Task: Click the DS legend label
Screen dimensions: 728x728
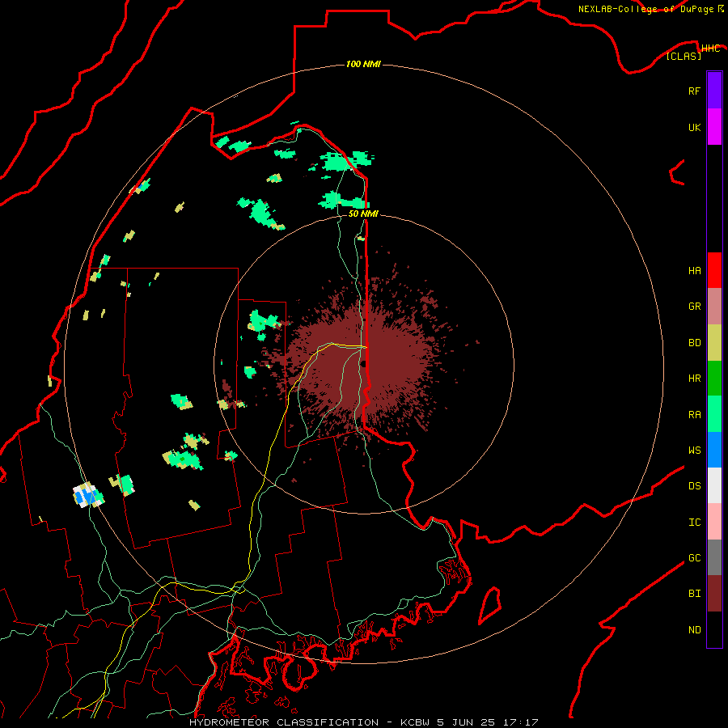Action: 694,485
